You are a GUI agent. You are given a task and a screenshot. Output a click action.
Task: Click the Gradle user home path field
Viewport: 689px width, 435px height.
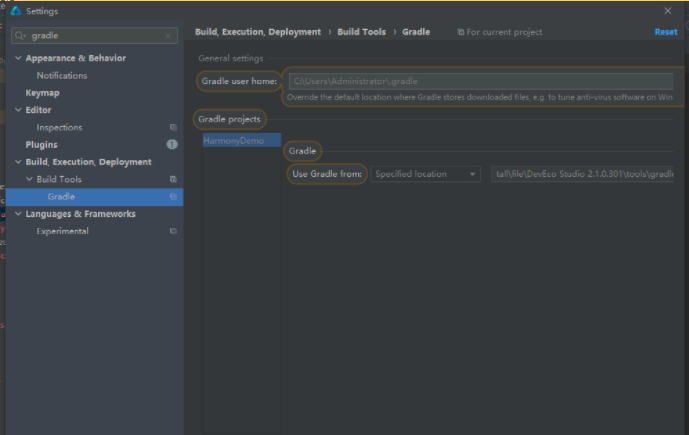click(481, 81)
